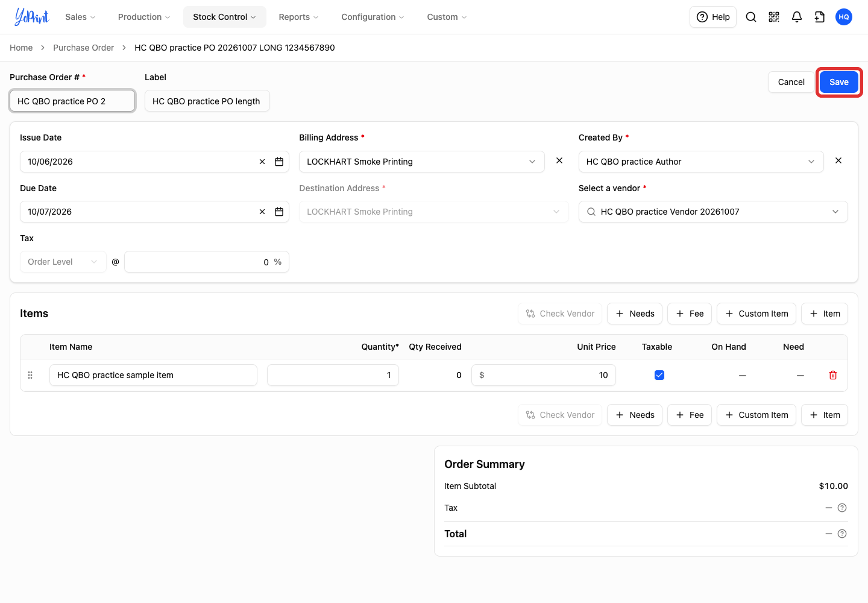Clear the Due Date value
Screen dimensions: 868x603
tap(262, 212)
